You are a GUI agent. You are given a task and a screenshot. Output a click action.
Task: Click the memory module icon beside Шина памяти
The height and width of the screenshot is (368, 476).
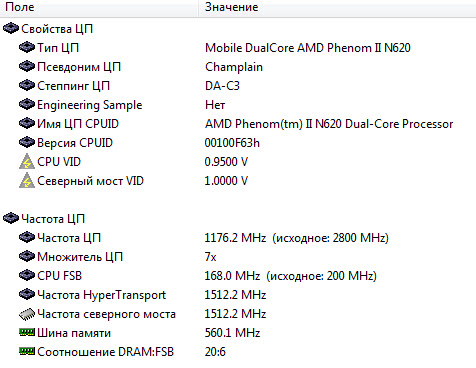pyautogui.click(x=27, y=332)
